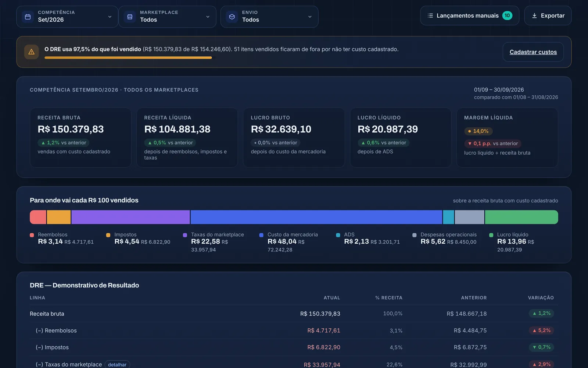Select the Lucro líquido R$ 20.987,39 card

(401, 138)
